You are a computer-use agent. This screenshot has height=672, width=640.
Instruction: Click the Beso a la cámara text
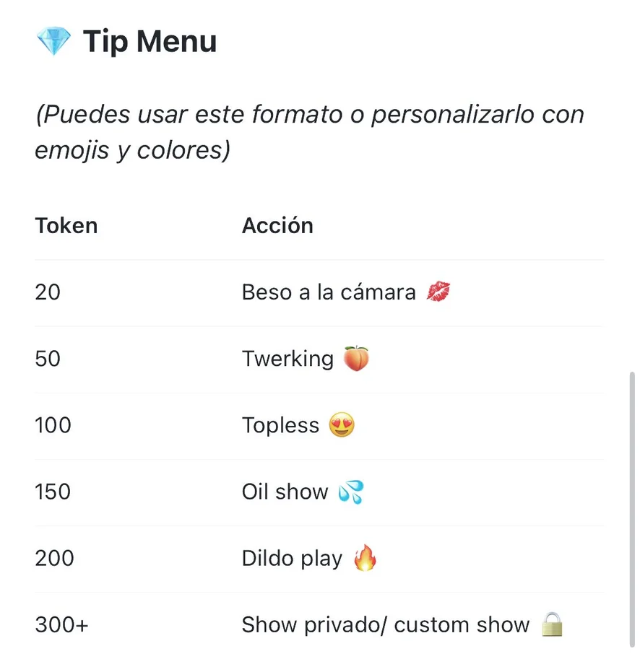point(329,292)
